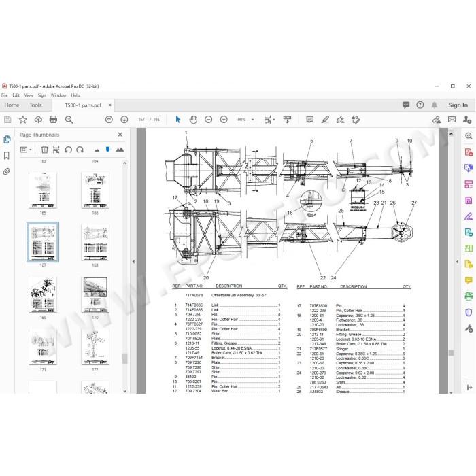Image resolution: width=476 pixels, height=476 pixels.
Task: Save the file with the disk icon
Action: 7,120
